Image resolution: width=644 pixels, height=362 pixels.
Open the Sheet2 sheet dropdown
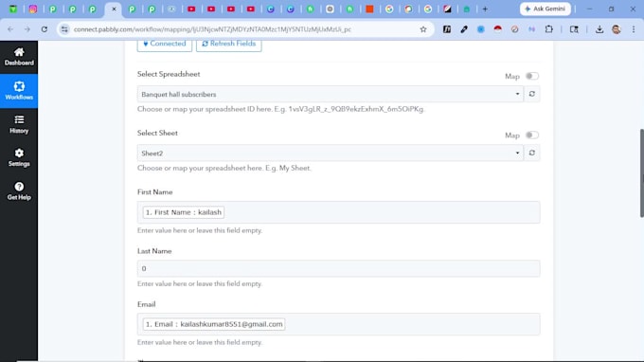[331, 153]
